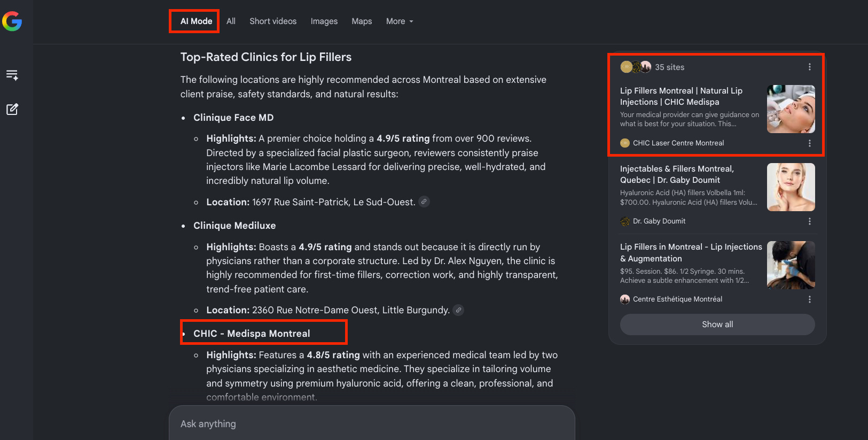The image size is (868, 440).
Task: Open the Injectables & Fillers Dr. Gaby Doumit link
Action: (677, 174)
